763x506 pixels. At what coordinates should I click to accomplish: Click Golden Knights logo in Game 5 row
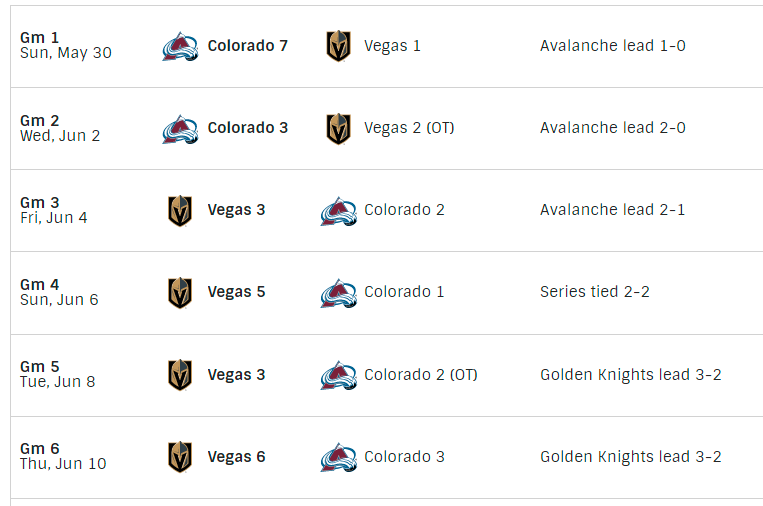coord(180,375)
